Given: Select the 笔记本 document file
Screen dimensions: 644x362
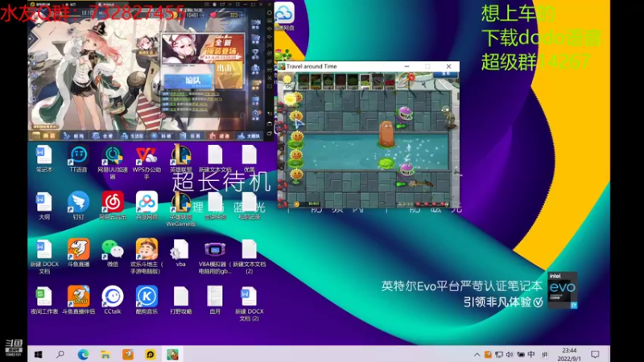Looking at the screenshot, I should [44, 158].
